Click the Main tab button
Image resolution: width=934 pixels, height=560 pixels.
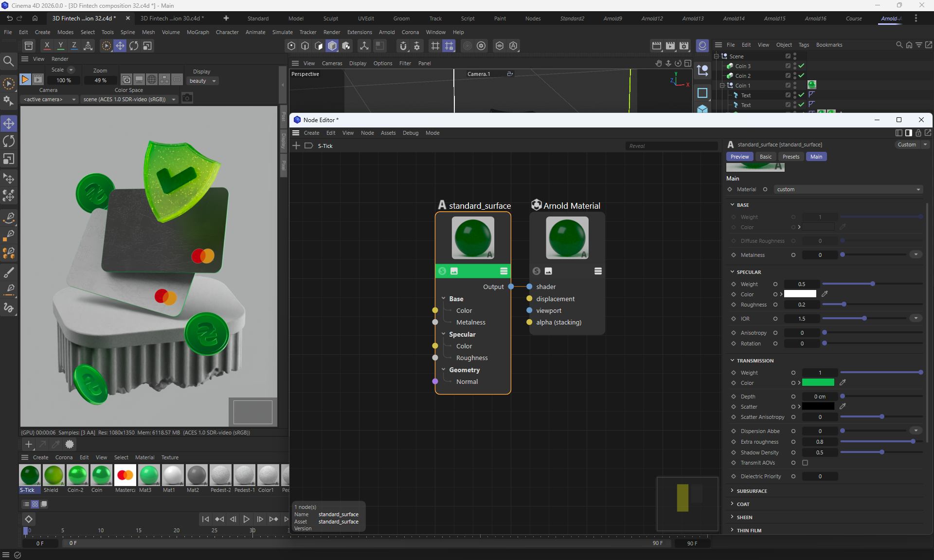(x=816, y=157)
